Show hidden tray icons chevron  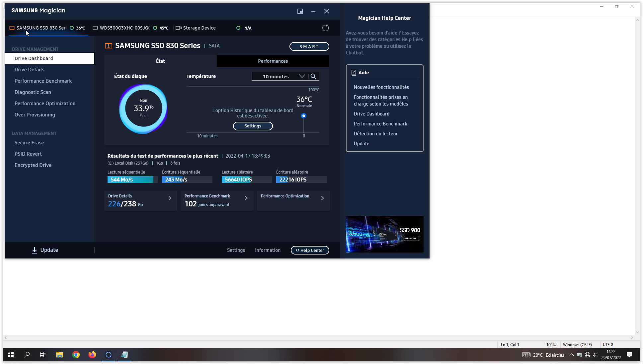pos(572,355)
